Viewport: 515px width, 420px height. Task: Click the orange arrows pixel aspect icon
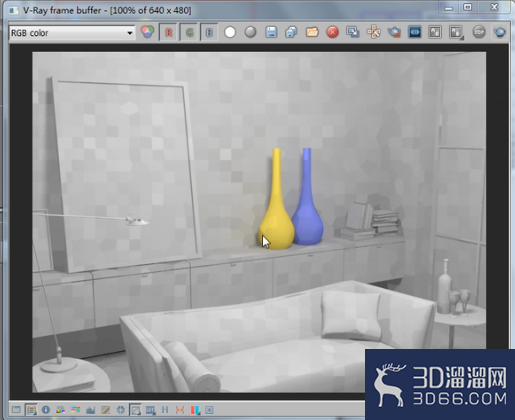(x=180, y=410)
